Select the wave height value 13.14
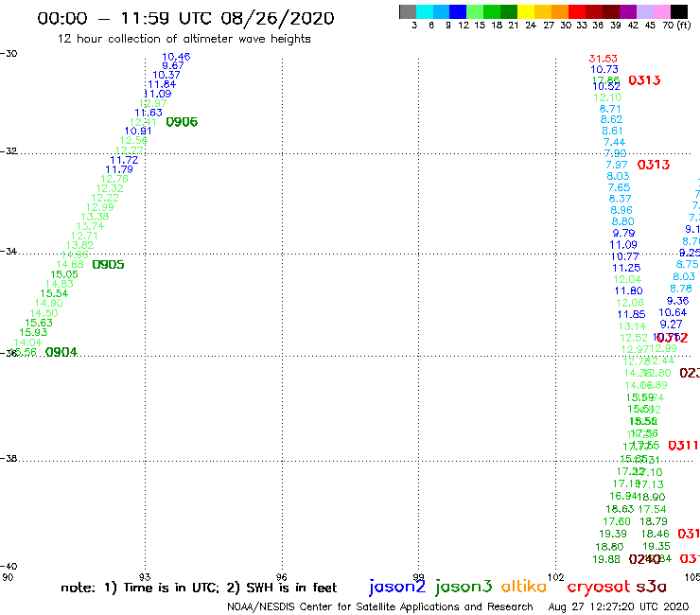 (x=633, y=326)
